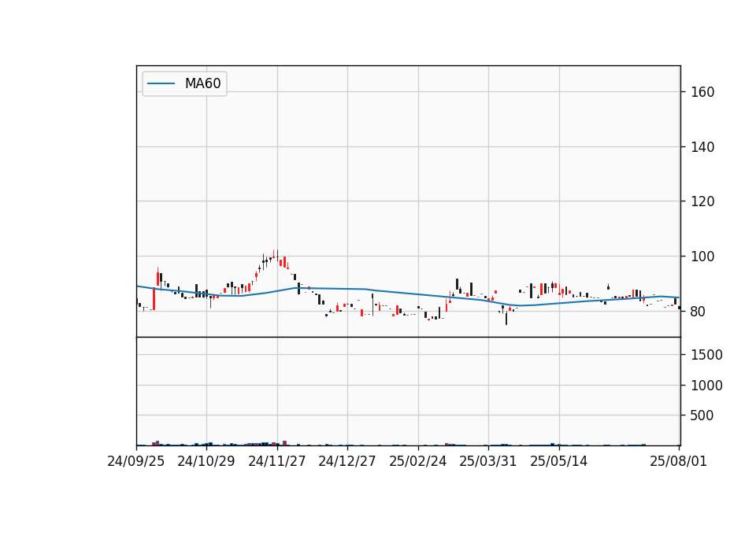Click the 80 price axis label
Viewport: 756px width, 543px height.
tap(699, 312)
